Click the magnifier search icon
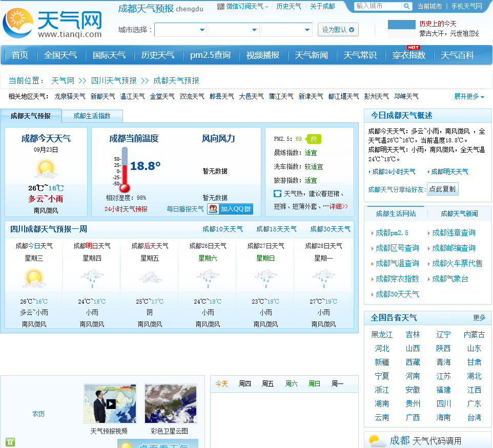 coord(406,6)
